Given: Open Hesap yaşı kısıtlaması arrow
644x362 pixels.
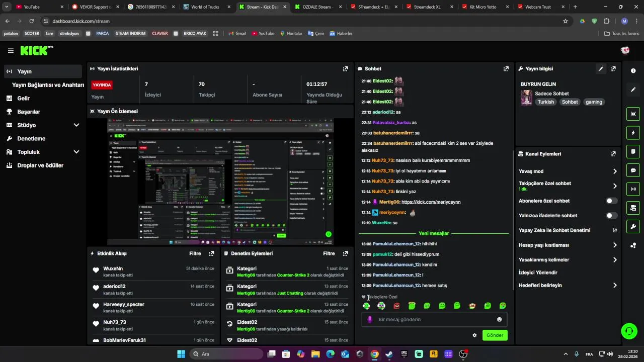Looking at the screenshot, I should click(615, 245).
